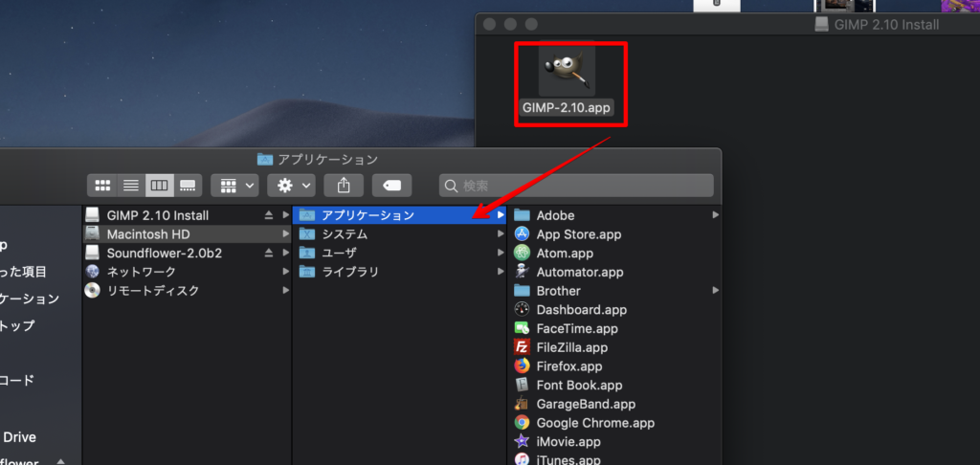Screen dimensions: 980x465
Task: Click the App Store.app file name
Action: pyautogui.click(x=579, y=234)
